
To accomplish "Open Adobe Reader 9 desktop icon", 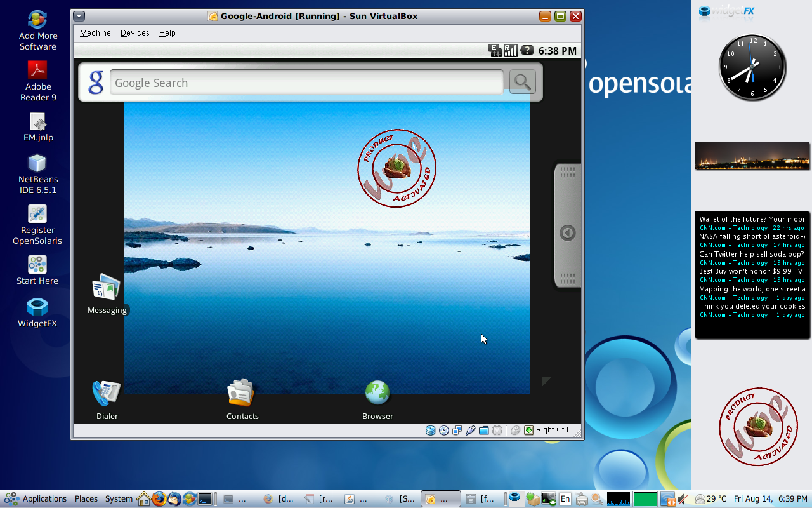I will point(38,81).
